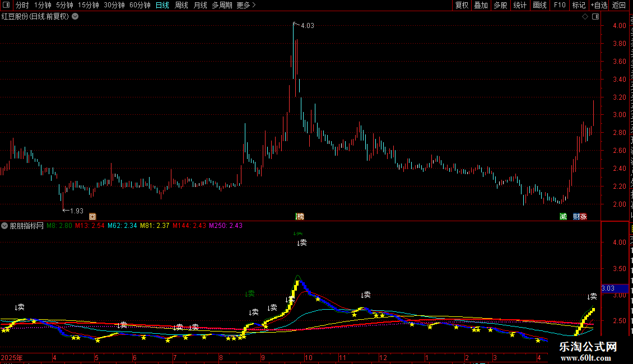This screenshot has height=364, width=633.
Task: Click the 1.93 low price label
Action: [77, 211]
